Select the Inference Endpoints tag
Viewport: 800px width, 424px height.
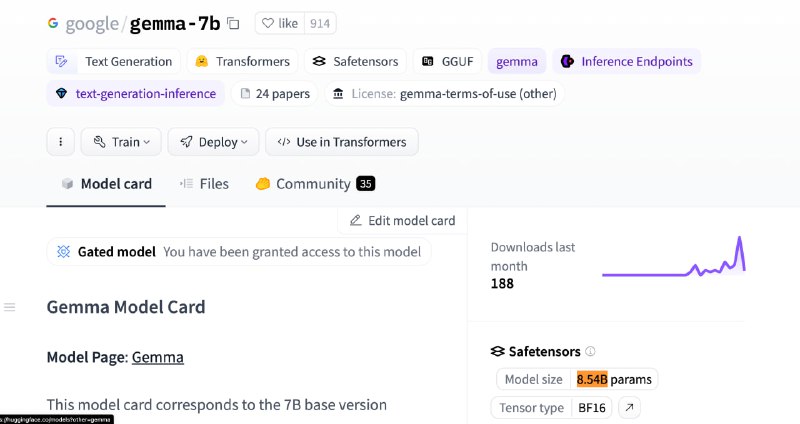click(x=627, y=61)
